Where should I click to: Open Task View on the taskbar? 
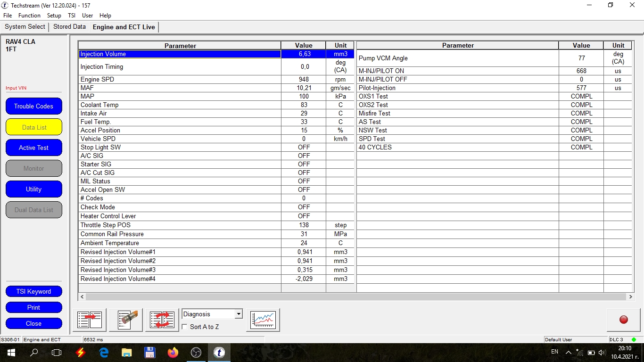click(57, 353)
